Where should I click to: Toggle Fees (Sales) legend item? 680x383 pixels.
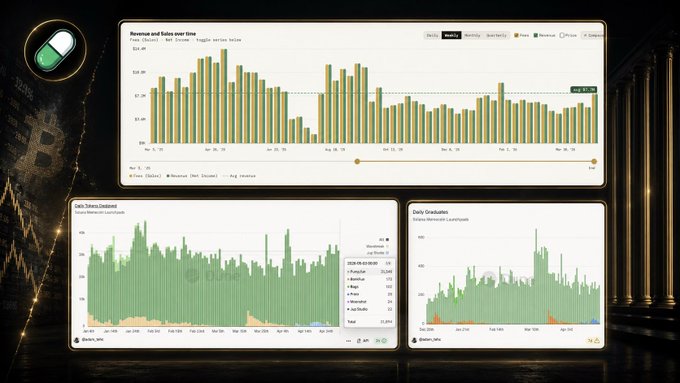coord(145,176)
